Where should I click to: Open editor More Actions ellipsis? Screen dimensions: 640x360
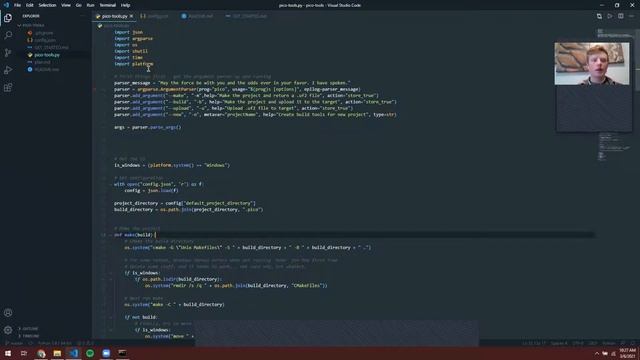point(631,16)
